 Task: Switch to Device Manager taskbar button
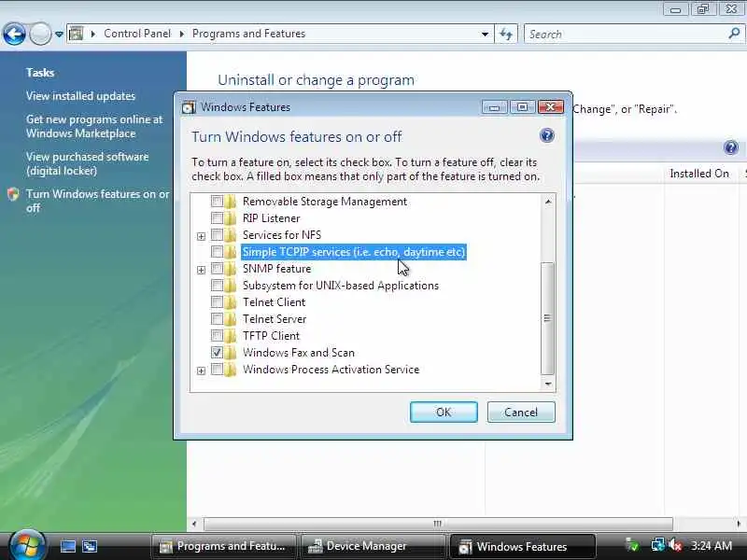pyautogui.click(x=372, y=546)
